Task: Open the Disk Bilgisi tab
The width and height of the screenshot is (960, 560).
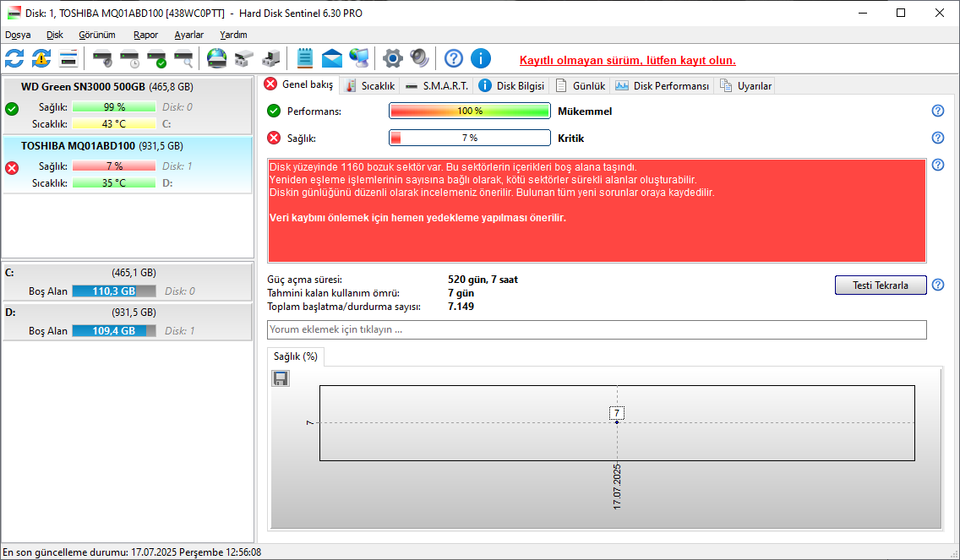Action: click(511, 85)
